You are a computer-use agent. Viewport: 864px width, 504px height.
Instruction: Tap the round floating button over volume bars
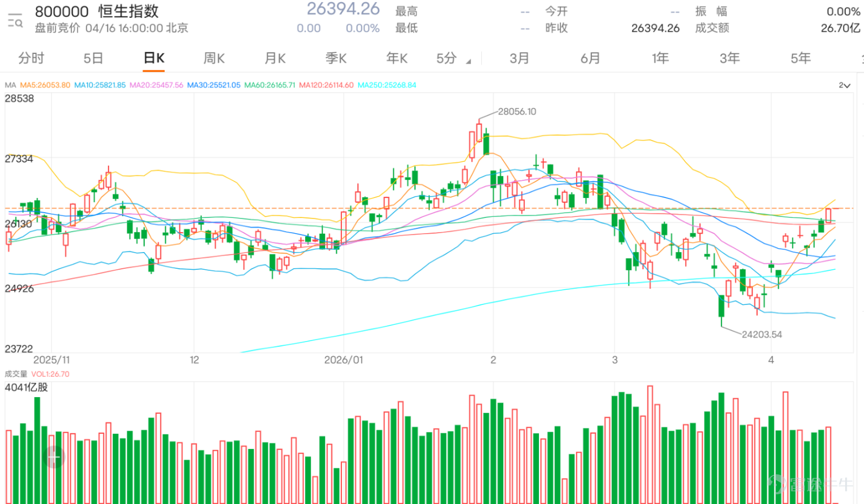pyautogui.click(x=53, y=457)
